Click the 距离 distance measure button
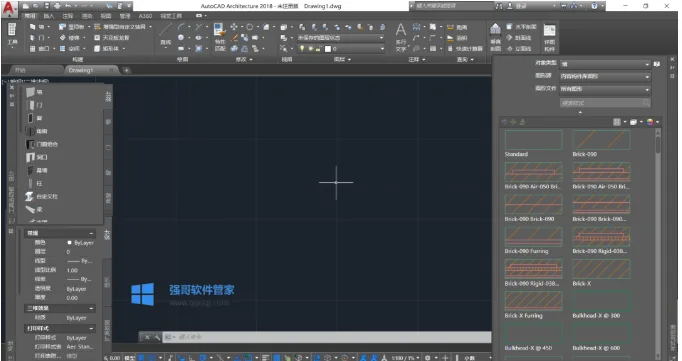Screen dimensions: 682x361 click(457, 27)
